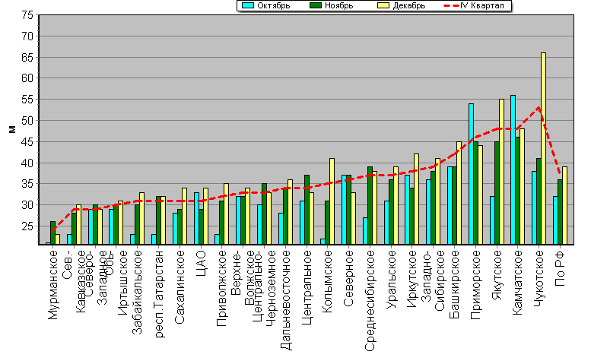Click the tall yellow December bar for Чукотское
This screenshot has width=591, height=364.
543,149
